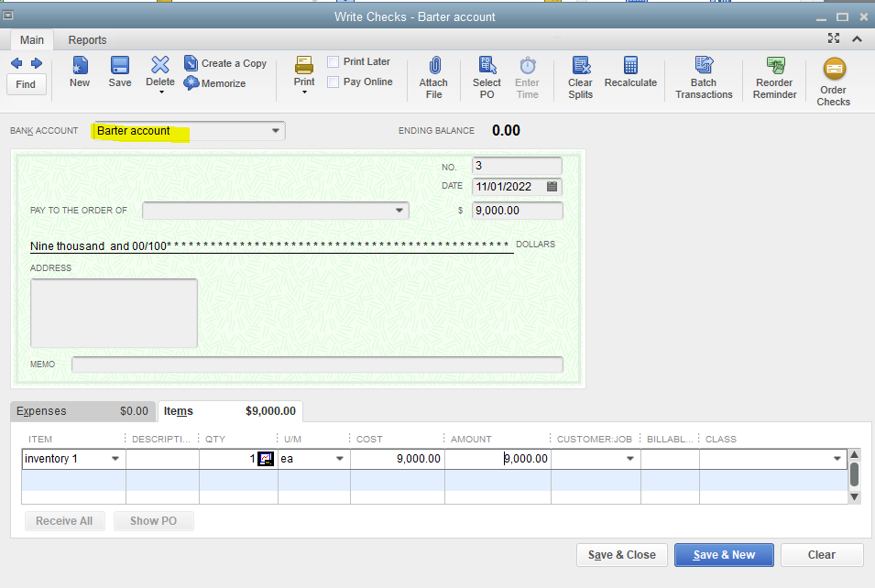875x588 pixels.
Task: Click the check dollar amount field
Action: (x=518, y=211)
